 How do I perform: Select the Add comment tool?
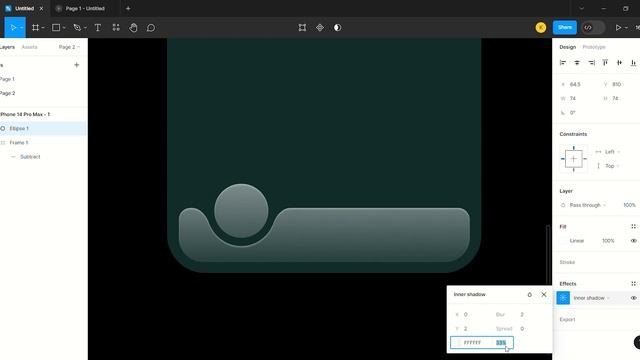pos(151,28)
